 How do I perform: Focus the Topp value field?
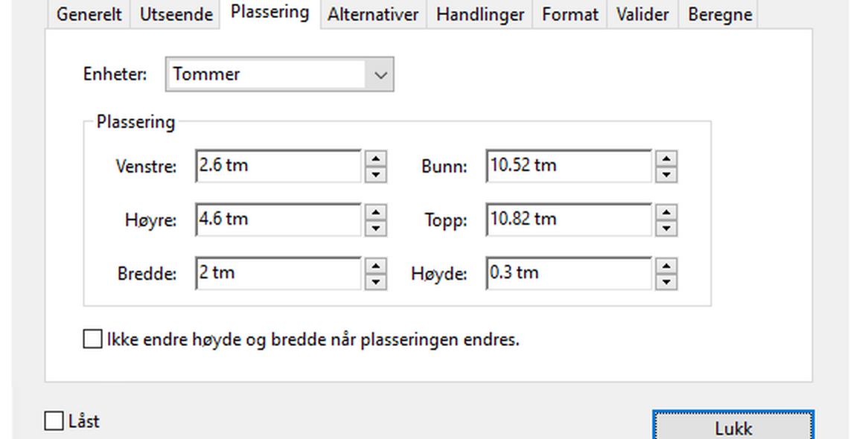pos(568,219)
